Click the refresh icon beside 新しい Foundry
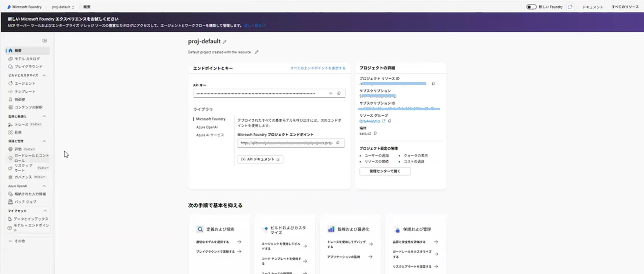 coord(570,7)
